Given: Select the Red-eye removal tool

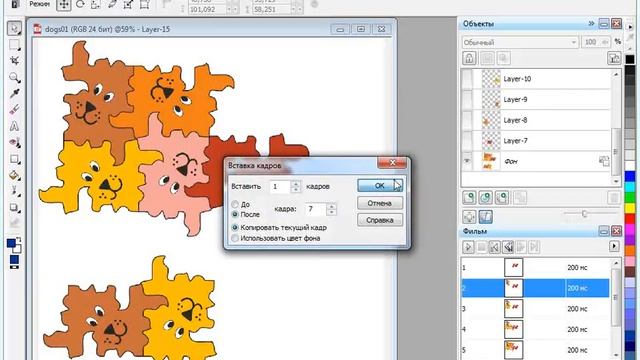Looking at the screenshot, I should [x=14, y=142].
